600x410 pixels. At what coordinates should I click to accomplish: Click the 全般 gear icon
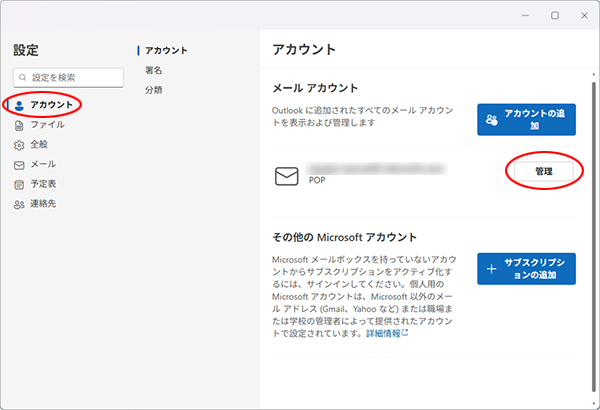click(20, 144)
